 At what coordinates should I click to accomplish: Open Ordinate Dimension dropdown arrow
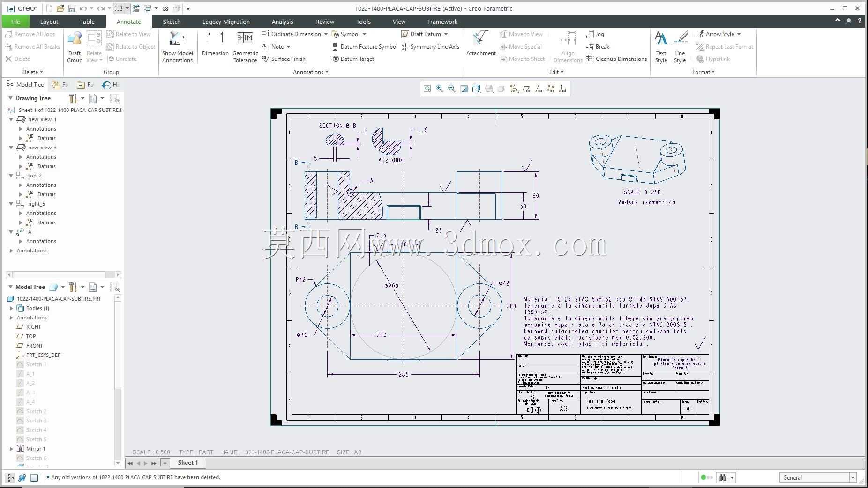(325, 34)
